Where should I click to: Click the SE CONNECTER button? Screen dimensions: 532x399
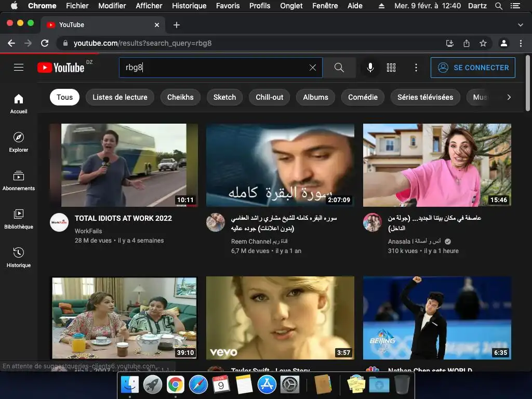coord(473,68)
